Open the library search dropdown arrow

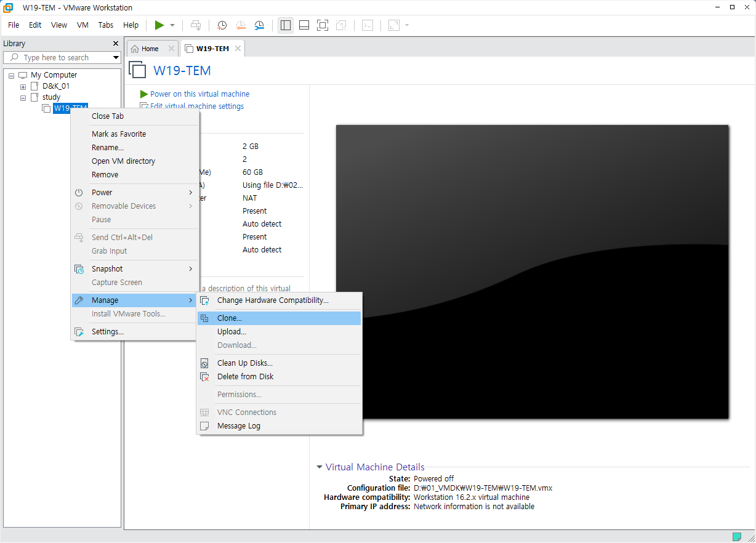click(116, 57)
